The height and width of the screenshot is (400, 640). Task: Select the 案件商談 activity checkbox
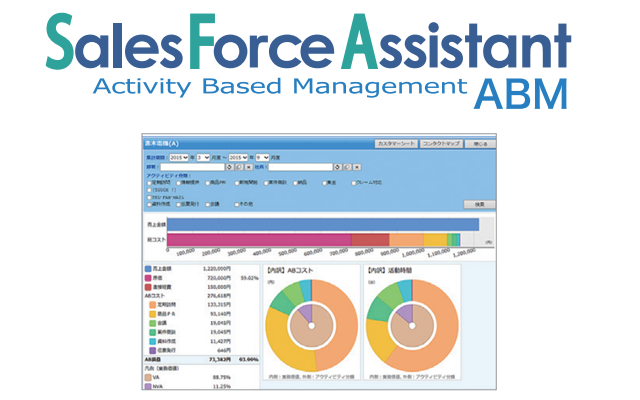pos(266,183)
